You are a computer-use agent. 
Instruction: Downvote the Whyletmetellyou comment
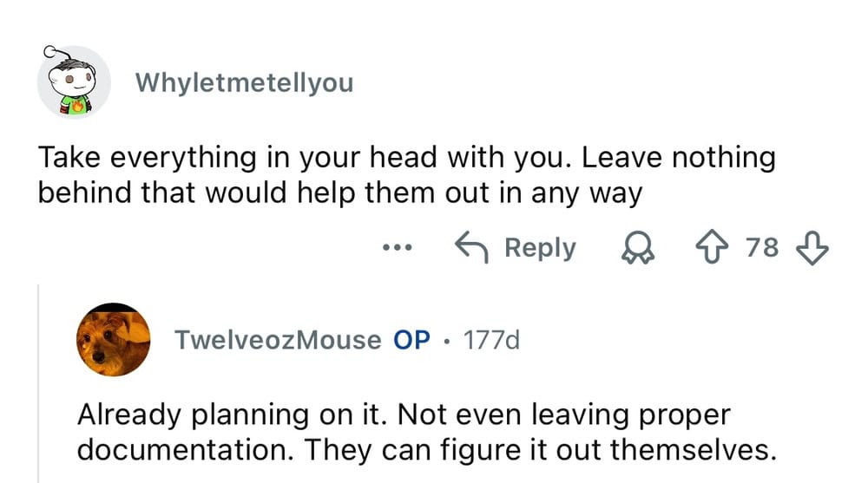(813, 249)
